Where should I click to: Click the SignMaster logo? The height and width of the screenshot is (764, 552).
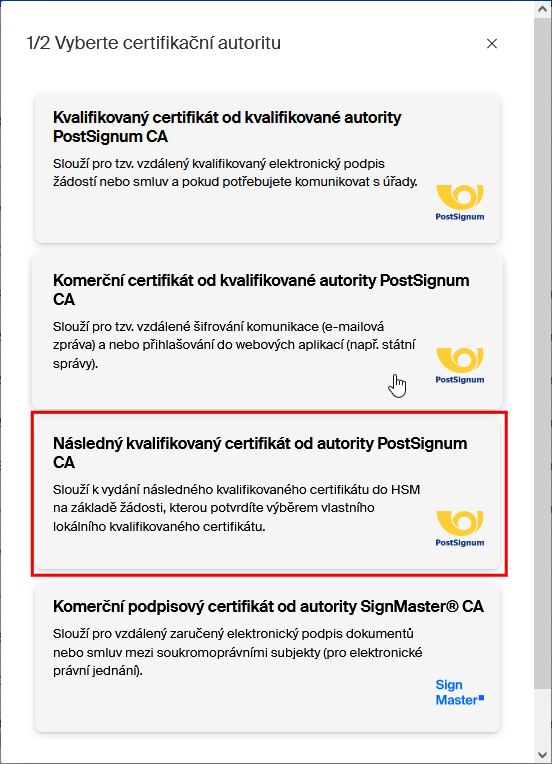tap(460, 692)
